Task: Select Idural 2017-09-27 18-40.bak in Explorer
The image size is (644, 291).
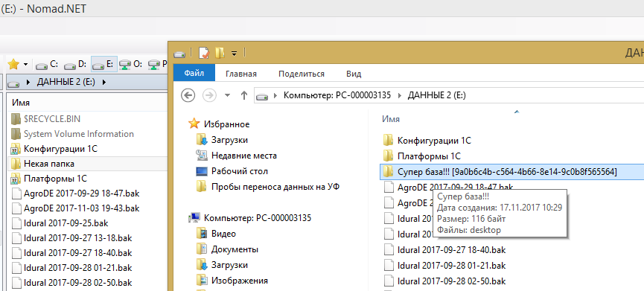Action: (451, 249)
